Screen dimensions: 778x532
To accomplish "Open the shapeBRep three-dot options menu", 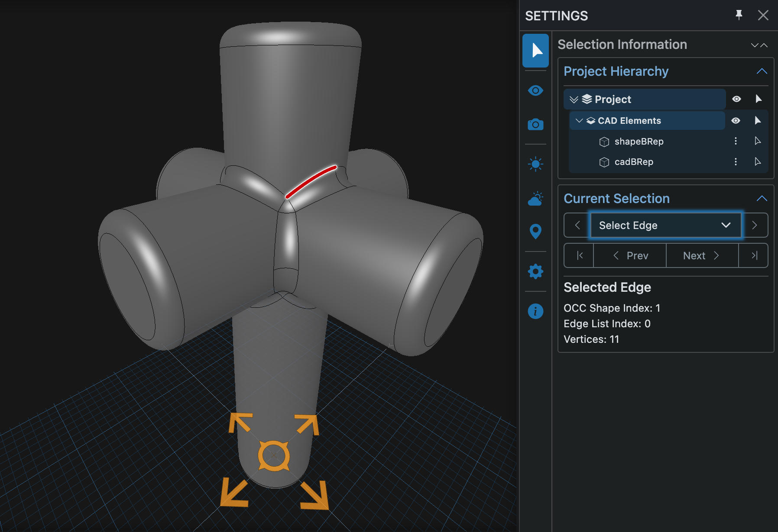I will 736,141.
